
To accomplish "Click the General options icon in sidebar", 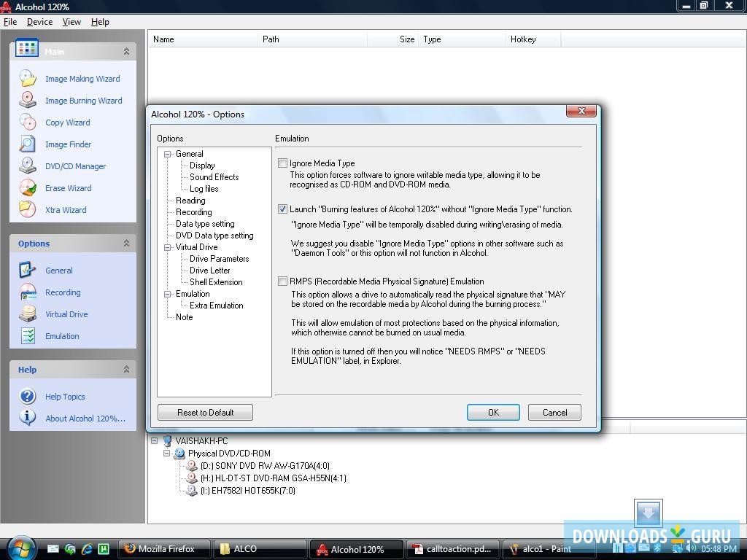I will pyautogui.click(x=28, y=270).
